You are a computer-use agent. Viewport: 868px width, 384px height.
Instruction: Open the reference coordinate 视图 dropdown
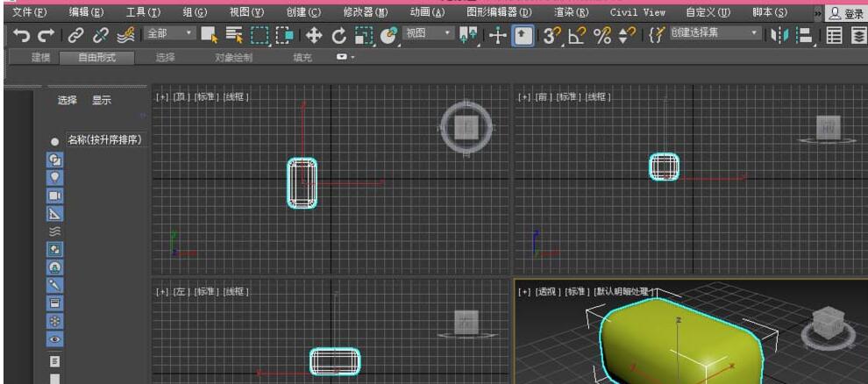click(429, 33)
